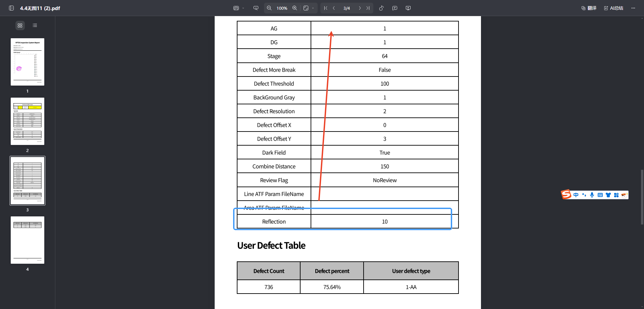Open the search in document tool

pos(256,8)
